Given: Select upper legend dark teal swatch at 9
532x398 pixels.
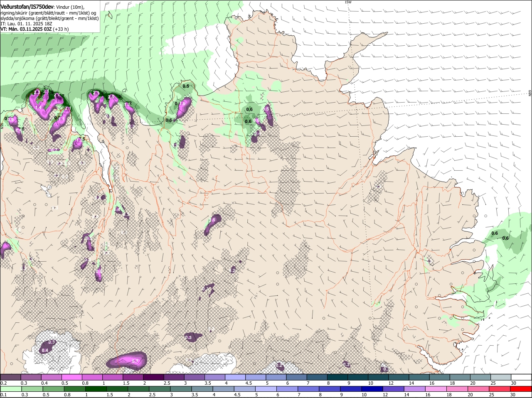Looking at the screenshot, I should (357, 377).
